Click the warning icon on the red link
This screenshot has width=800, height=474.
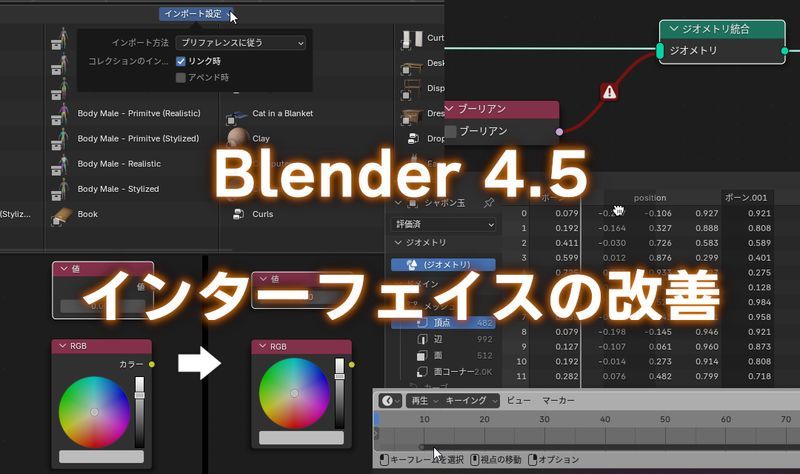click(609, 92)
